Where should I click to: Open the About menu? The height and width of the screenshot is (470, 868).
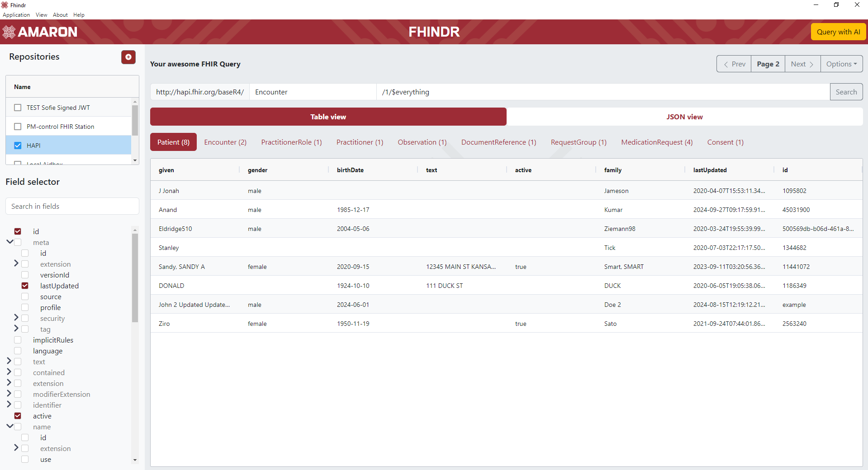[60, 15]
